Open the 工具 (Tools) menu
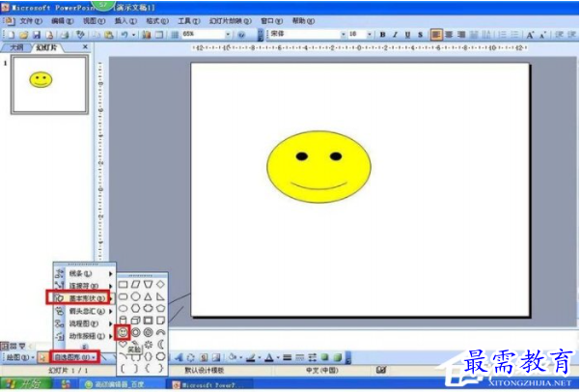The height and width of the screenshot is (392, 581). [189, 21]
